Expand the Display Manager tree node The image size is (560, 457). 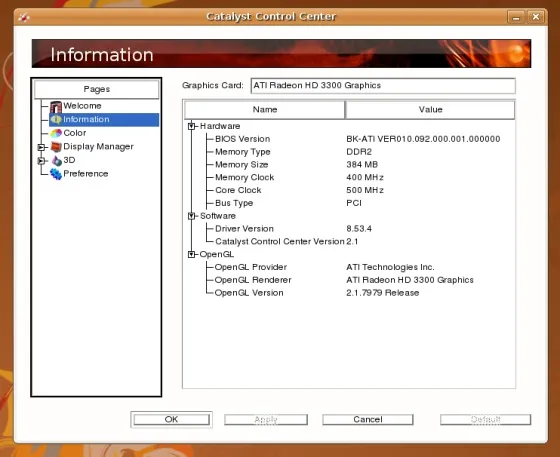[x=41, y=147]
